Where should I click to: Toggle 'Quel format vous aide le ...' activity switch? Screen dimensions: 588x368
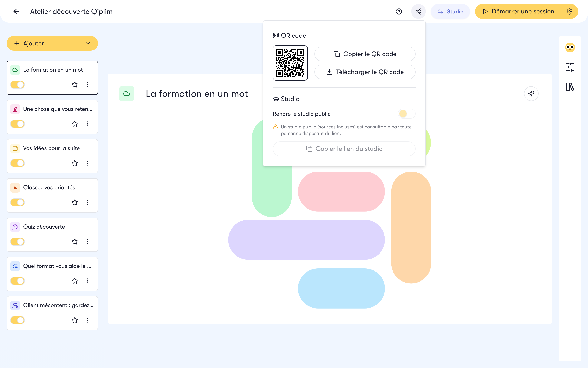pyautogui.click(x=18, y=281)
